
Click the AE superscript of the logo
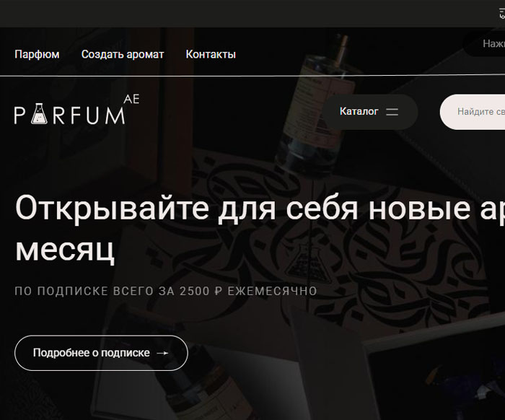point(131,99)
